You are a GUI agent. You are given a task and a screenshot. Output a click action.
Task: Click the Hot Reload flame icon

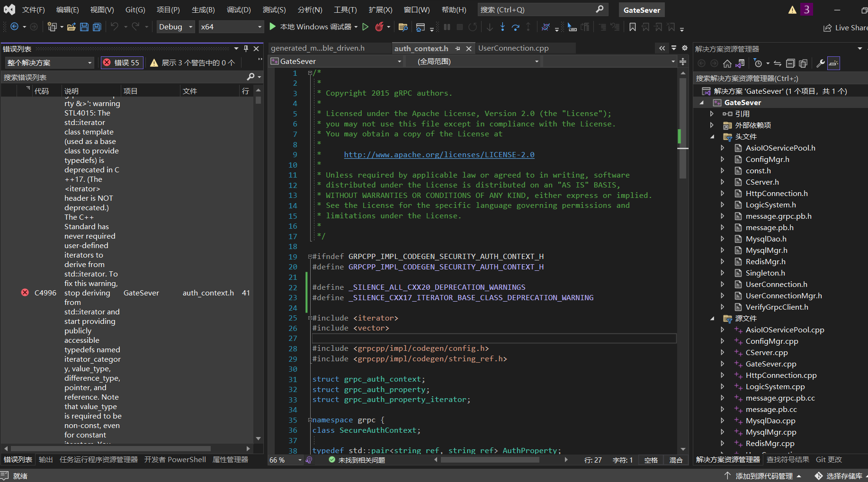point(379,27)
